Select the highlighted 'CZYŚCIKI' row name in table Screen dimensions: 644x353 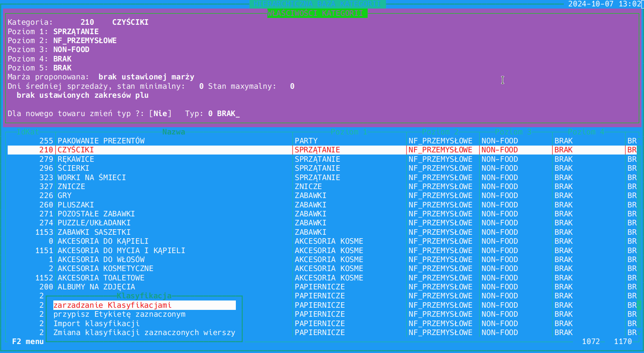(76, 150)
